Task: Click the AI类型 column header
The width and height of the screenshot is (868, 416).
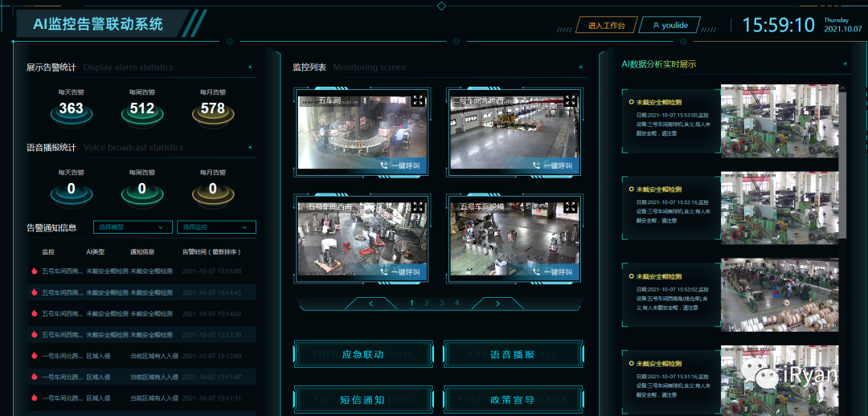Action: [96, 251]
